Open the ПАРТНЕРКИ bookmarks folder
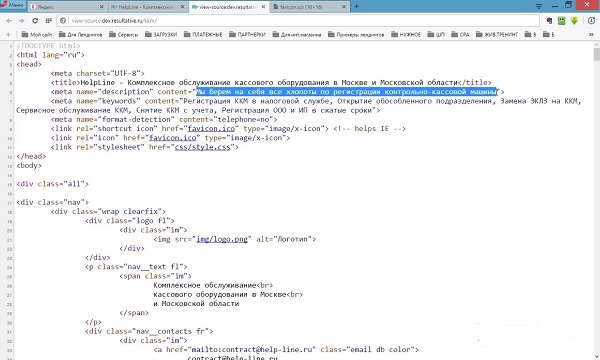 coord(247,34)
